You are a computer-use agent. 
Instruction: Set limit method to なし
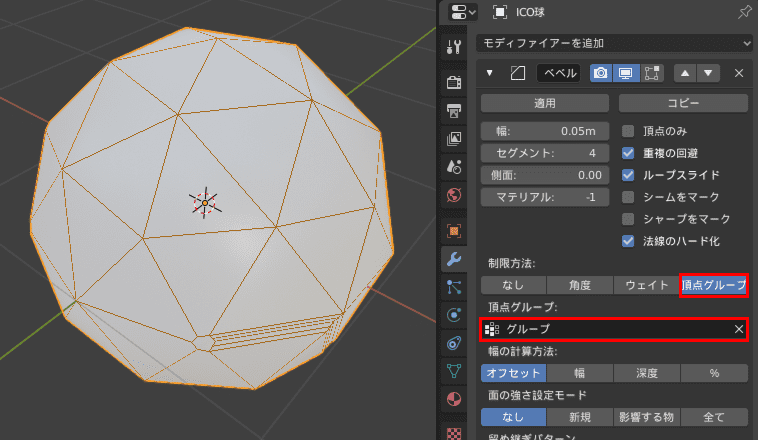click(513, 285)
